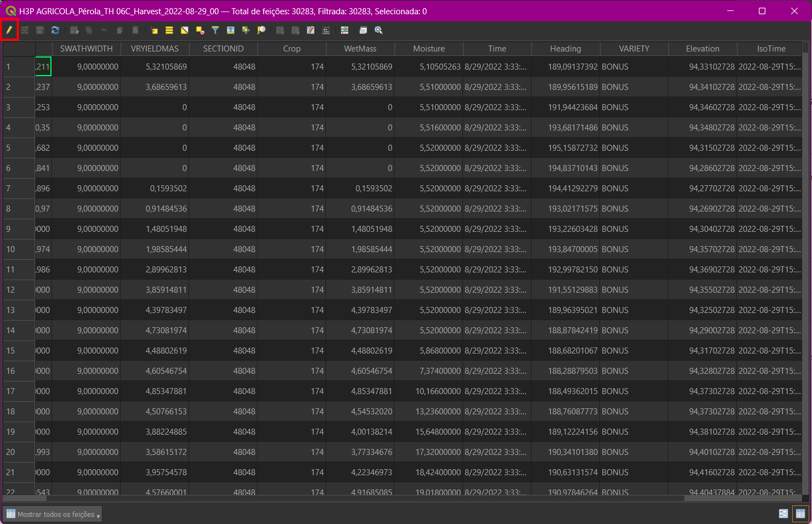The image size is (812, 524).
Task: Add a new feature row
Action: pos(74,30)
